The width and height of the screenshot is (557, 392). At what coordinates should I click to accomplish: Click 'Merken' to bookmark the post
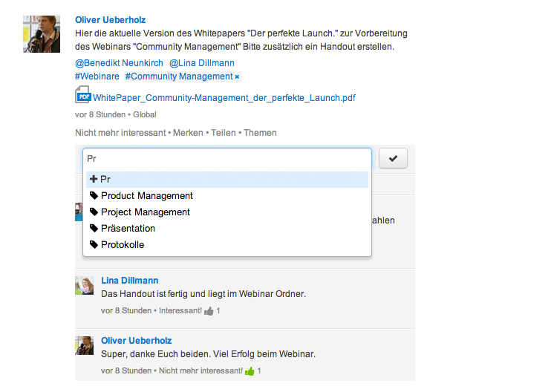(188, 133)
